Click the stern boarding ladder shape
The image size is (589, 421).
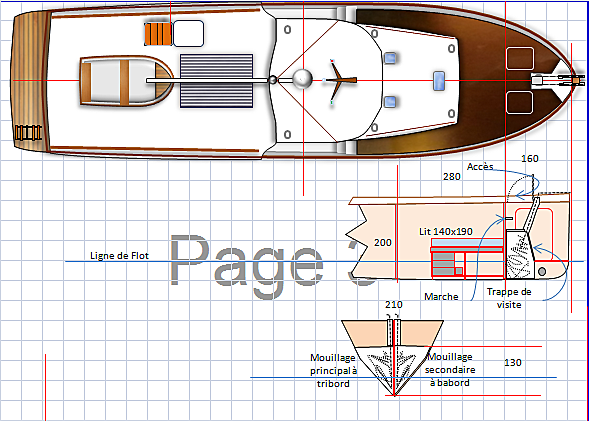click(x=28, y=133)
